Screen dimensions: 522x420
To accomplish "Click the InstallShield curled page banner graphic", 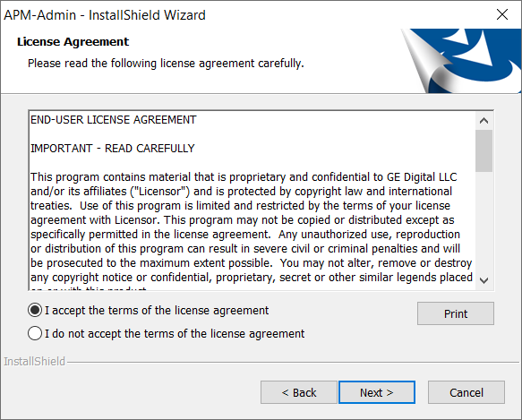I will (x=461, y=61).
